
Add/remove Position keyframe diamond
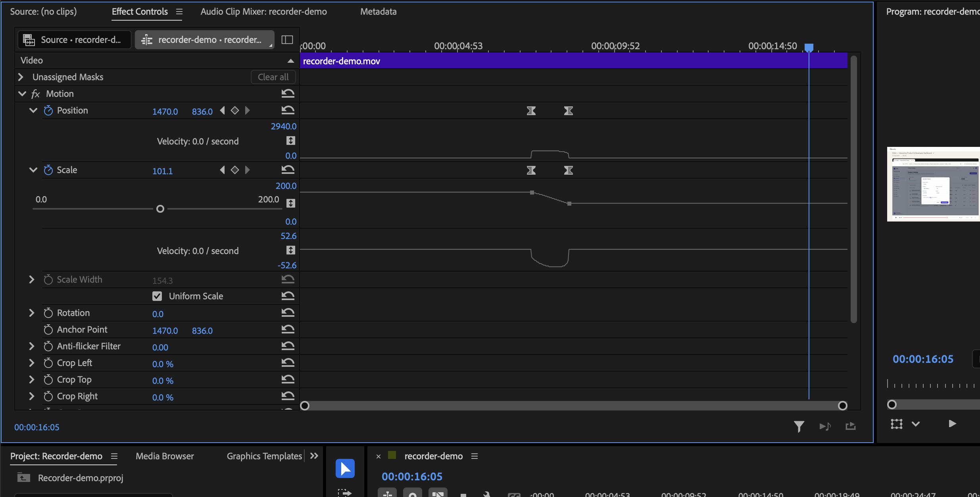pos(235,110)
